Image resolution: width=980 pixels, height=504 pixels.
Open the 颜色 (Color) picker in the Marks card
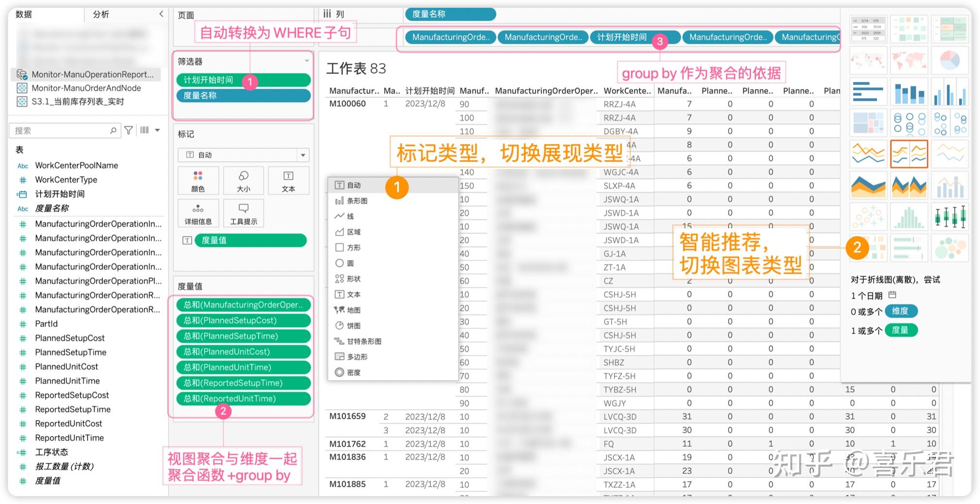[x=198, y=181]
